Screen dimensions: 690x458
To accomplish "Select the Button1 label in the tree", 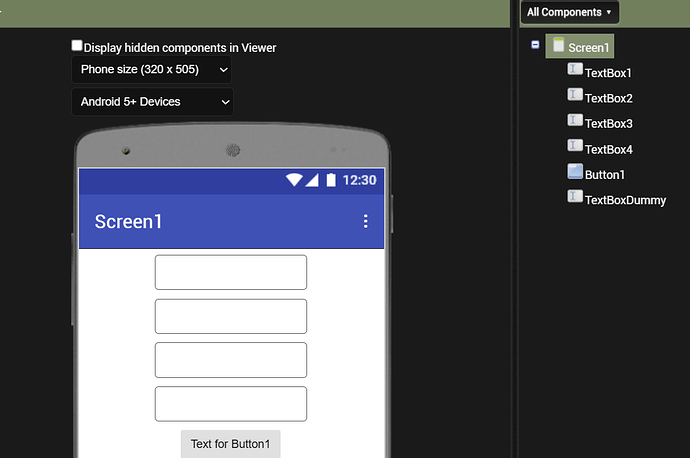I will (x=605, y=175).
